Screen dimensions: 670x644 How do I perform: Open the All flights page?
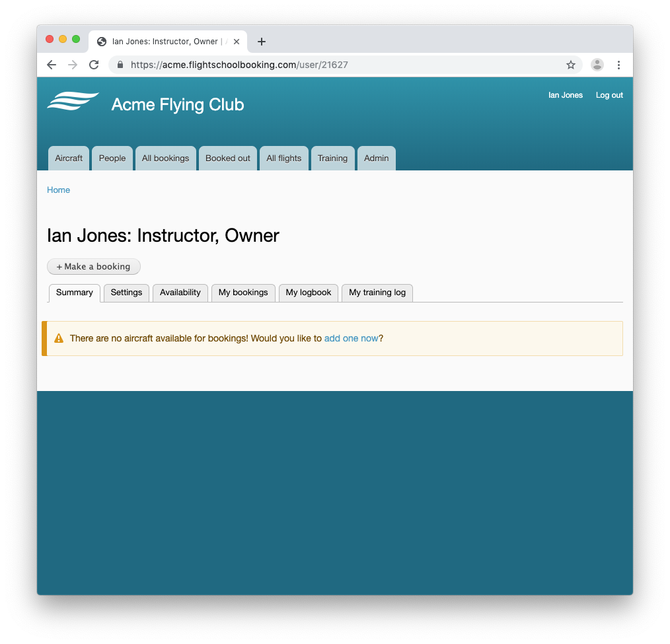283,158
